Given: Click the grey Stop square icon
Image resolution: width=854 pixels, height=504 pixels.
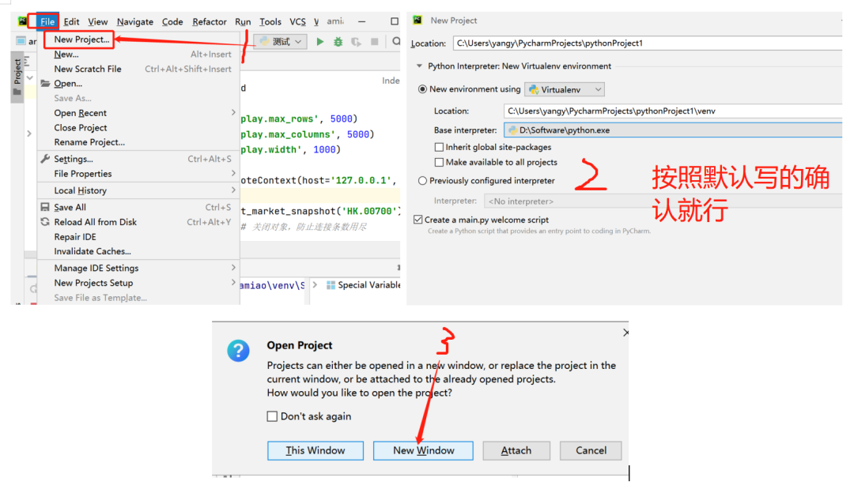Looking at the screenshot, I should (x=375, y=41).
